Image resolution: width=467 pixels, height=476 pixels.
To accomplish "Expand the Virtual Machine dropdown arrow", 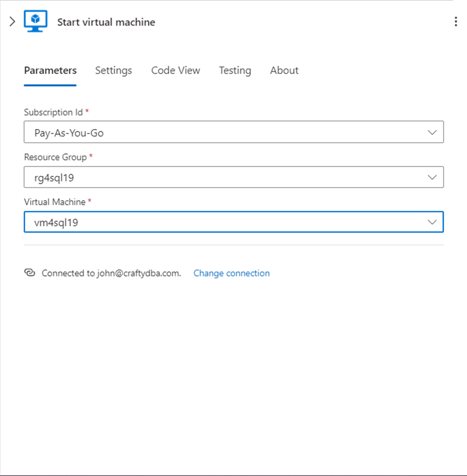I will [432, 222].
